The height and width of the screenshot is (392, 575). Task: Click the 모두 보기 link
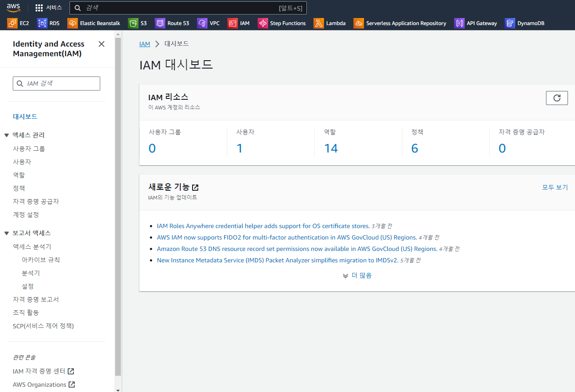tap(555, 187)
